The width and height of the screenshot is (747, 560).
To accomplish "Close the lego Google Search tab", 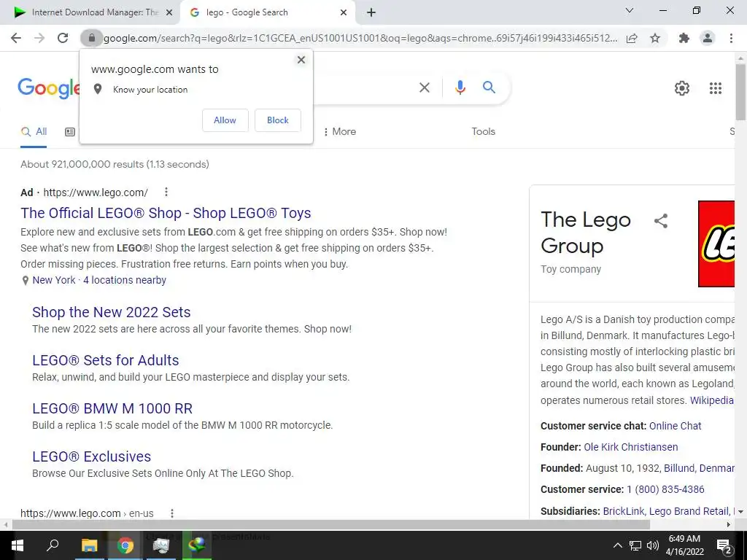I will (344, 13).
